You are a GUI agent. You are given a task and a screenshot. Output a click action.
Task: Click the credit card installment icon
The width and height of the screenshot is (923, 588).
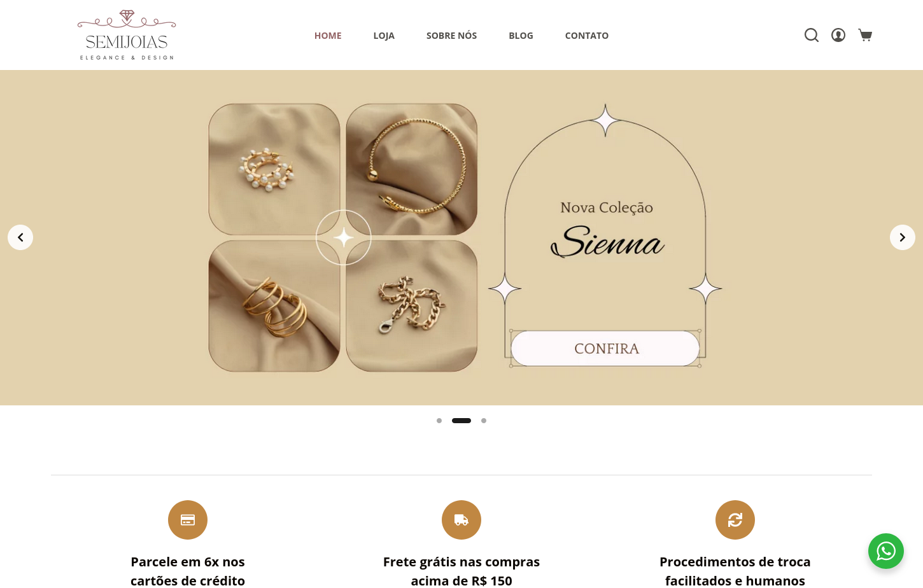[x=188, y=520]
